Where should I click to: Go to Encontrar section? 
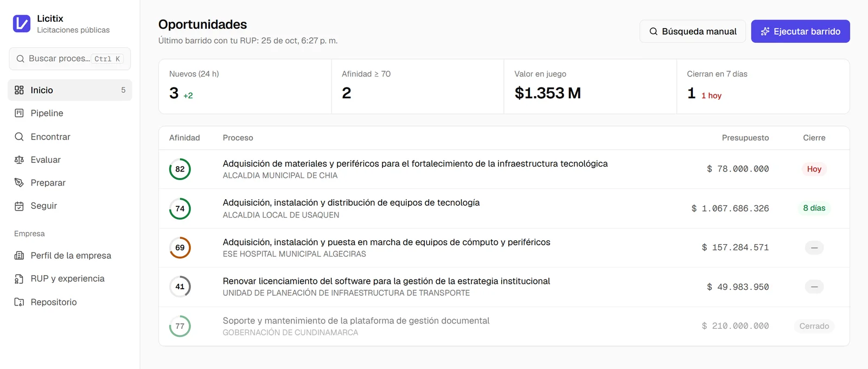(x=70, y=137)
